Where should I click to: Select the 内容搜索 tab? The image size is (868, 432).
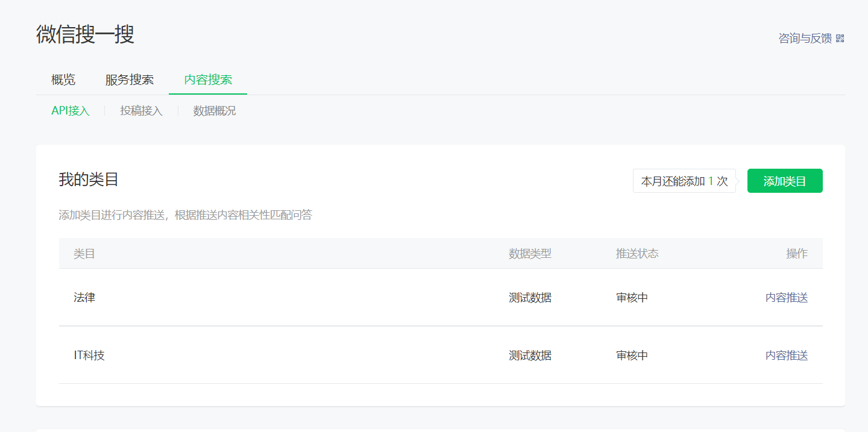pyautogui.click(x=208, y=80)
